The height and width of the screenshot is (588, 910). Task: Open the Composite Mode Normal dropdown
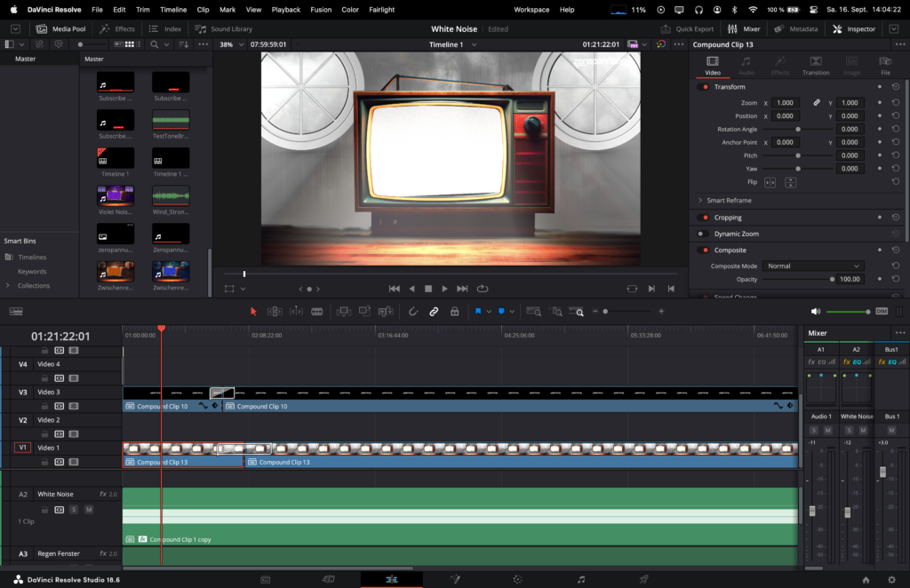tap(813, 266)
